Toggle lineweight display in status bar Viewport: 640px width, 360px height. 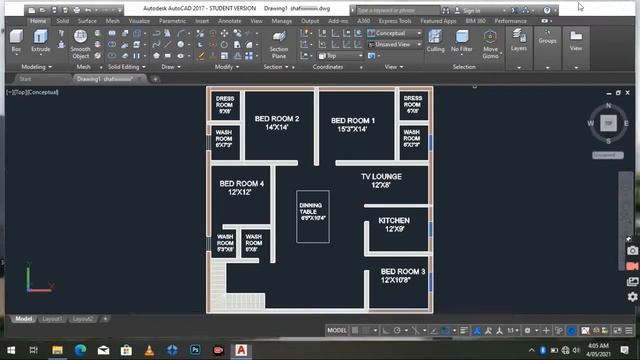pos(464,330)
